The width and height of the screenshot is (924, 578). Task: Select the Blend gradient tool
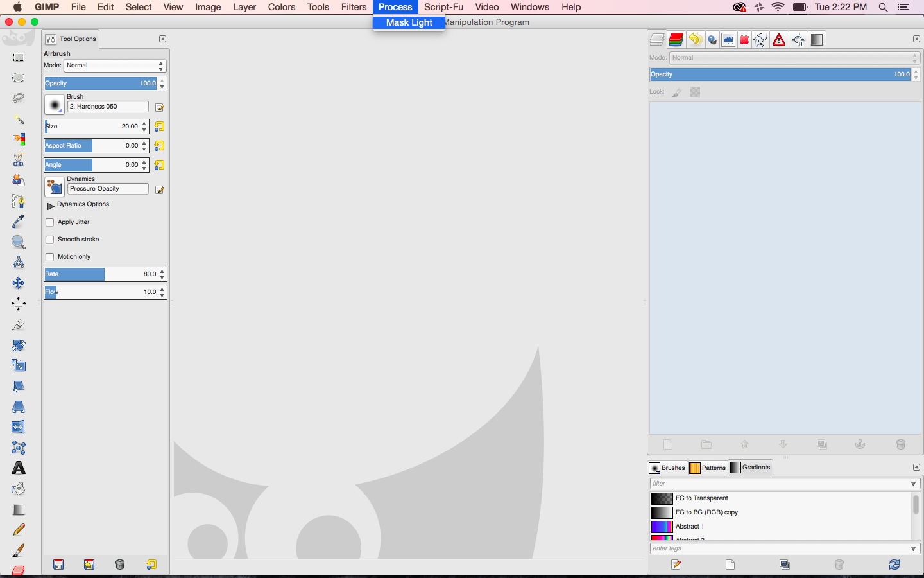(x=19, y=509)
